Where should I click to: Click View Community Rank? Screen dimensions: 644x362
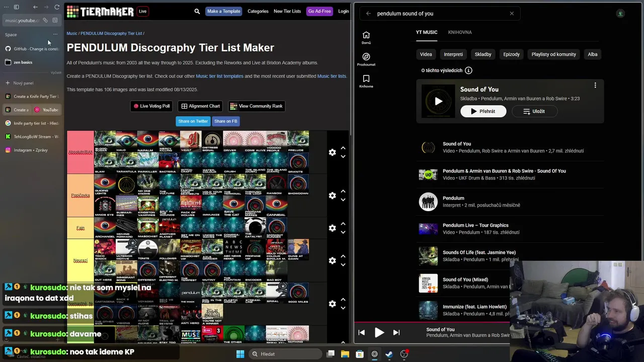click(257, 106)
